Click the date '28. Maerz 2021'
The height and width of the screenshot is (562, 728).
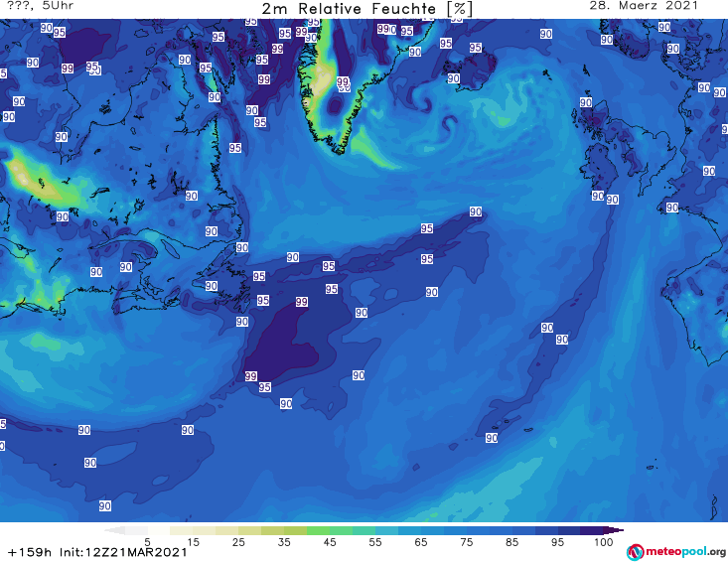644,6
